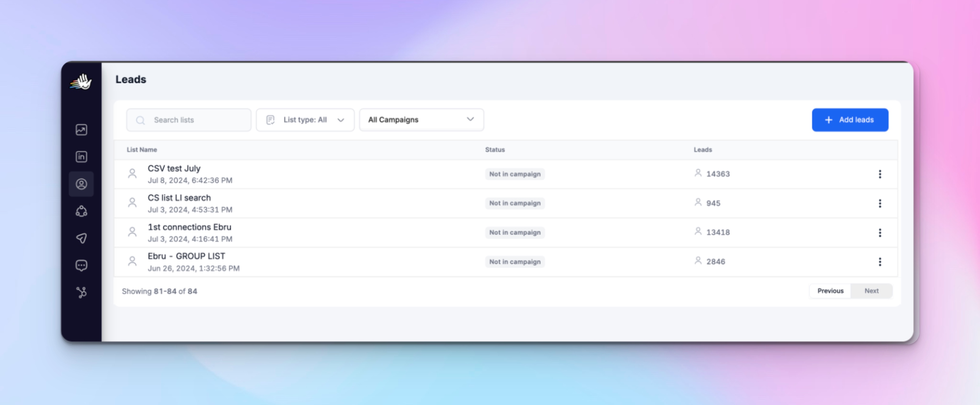Open three-dot menu for 1st connections Ebru
This screenshot has width=980, height=405.
tap(880, 233)
